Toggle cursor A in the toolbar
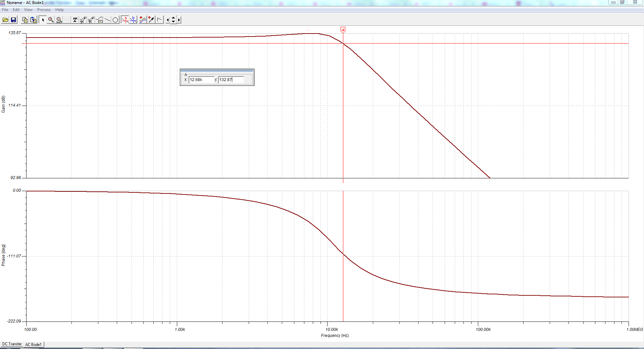This screenshot has height=349, width=644. (x=125, y=20)
